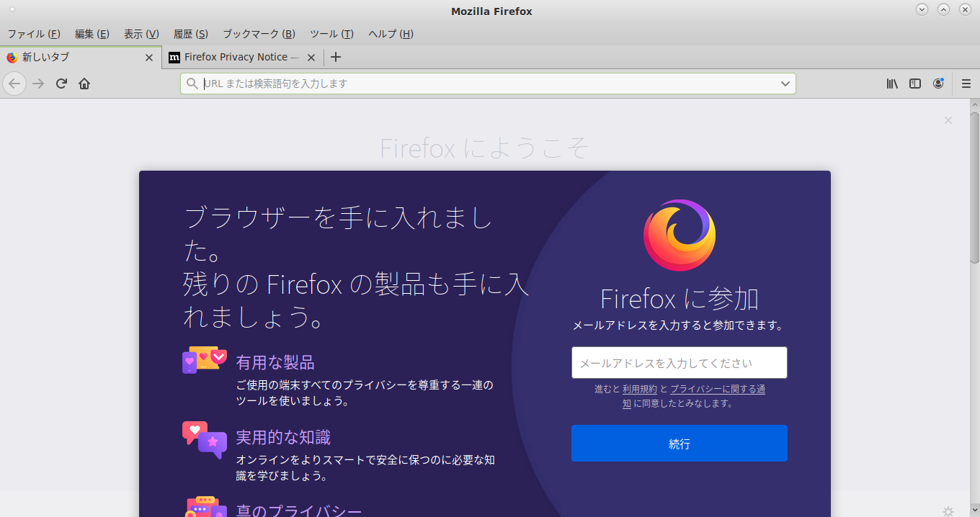Click the window menu button in titlebar
Viewport: 980px width, 517px height.
pyautogui.click(x=12, y=10)
